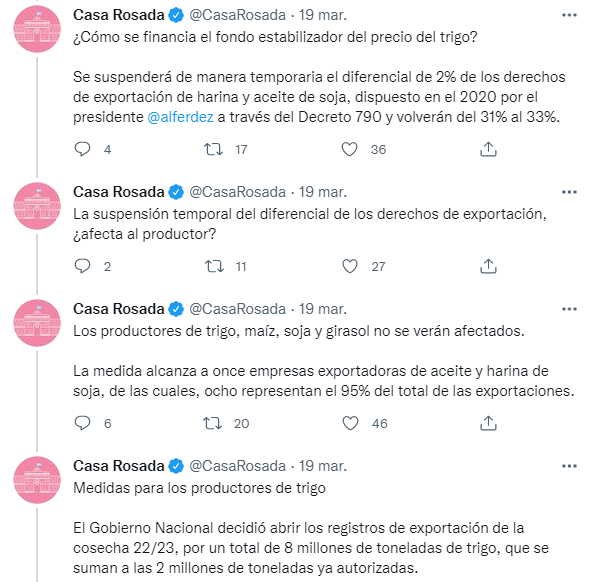
Task: Share the tweet about once empresas exportadoras
Action: point(488,423)
